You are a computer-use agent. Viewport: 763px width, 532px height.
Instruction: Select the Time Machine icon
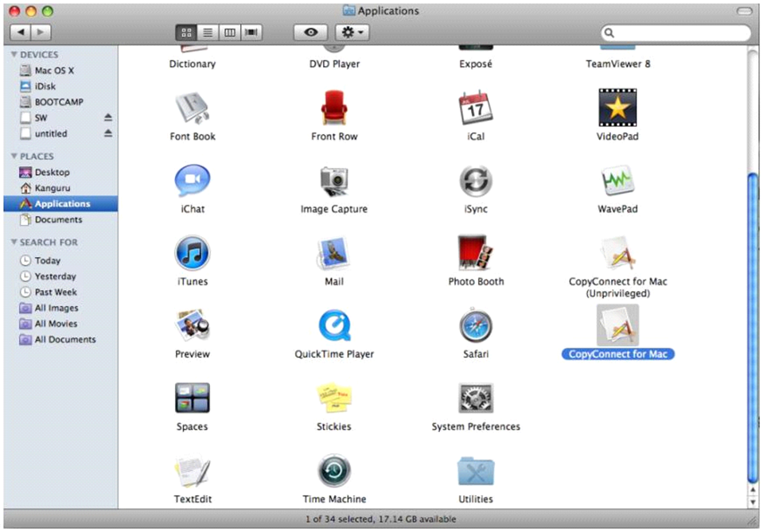click(x=334, y=471)
